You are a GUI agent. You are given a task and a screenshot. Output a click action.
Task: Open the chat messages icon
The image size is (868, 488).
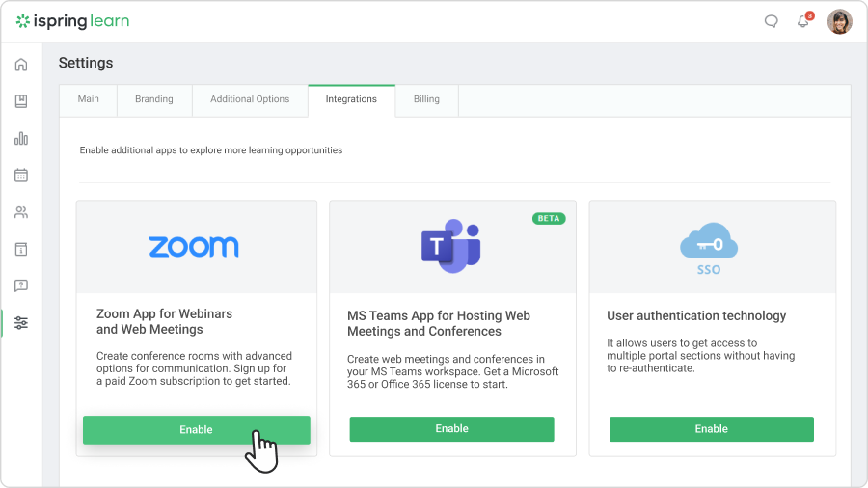772,21
